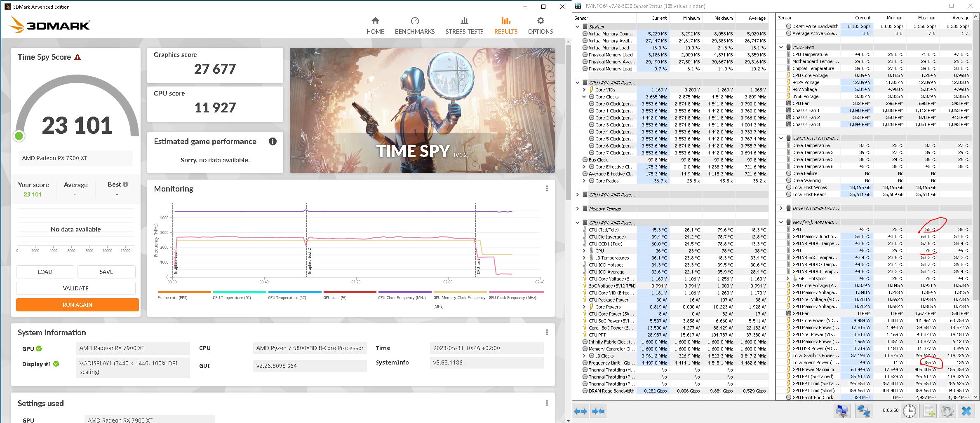Click the orange RUN AGAIN button
Viewport: 980px width, 423px height.
pos(78,305)
